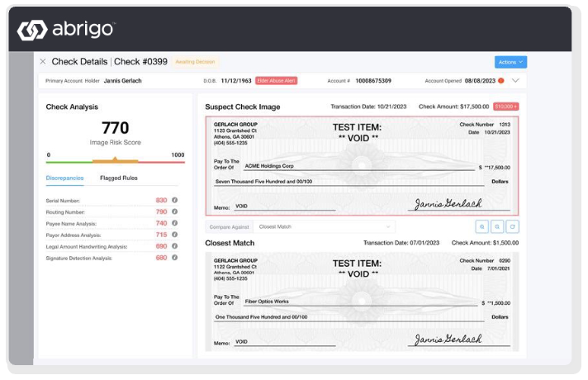
Task: Open the Closest Match compare dropdown
Action: (325, 226)
